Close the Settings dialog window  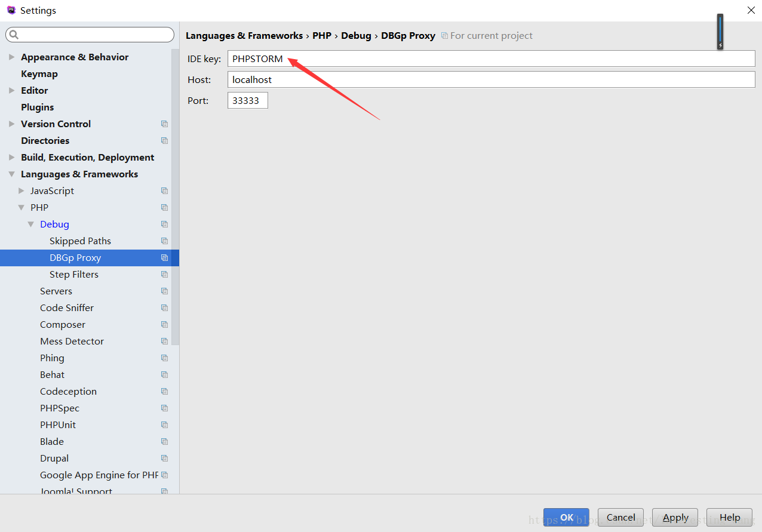[751, 10]
